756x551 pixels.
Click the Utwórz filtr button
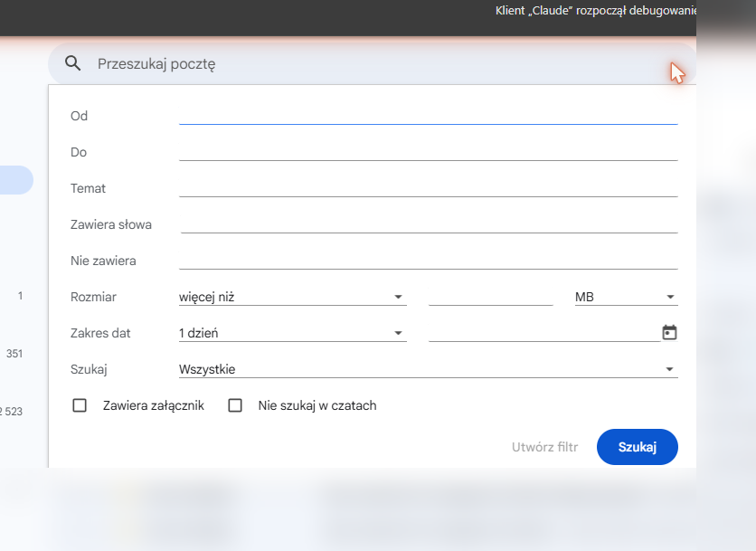(544, 447)
